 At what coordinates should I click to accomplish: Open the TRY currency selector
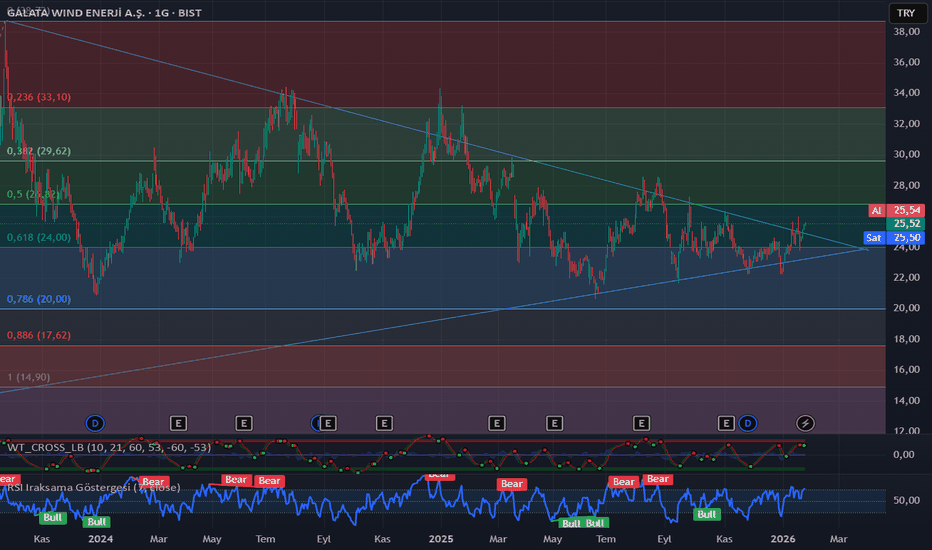pyautogui.click(x=905, y=13)
